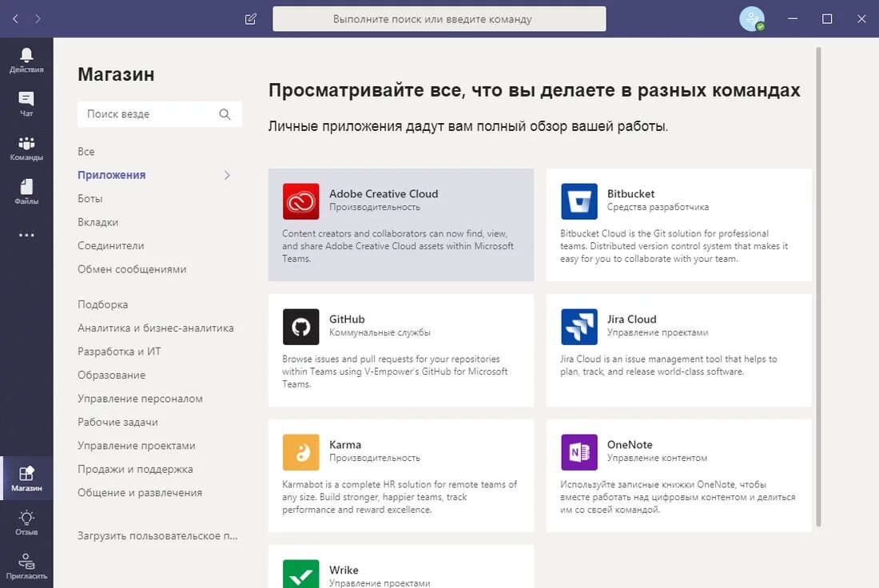
Task: Open Аналитика и бизнес-аналитика category
Action: pos(156,328)
